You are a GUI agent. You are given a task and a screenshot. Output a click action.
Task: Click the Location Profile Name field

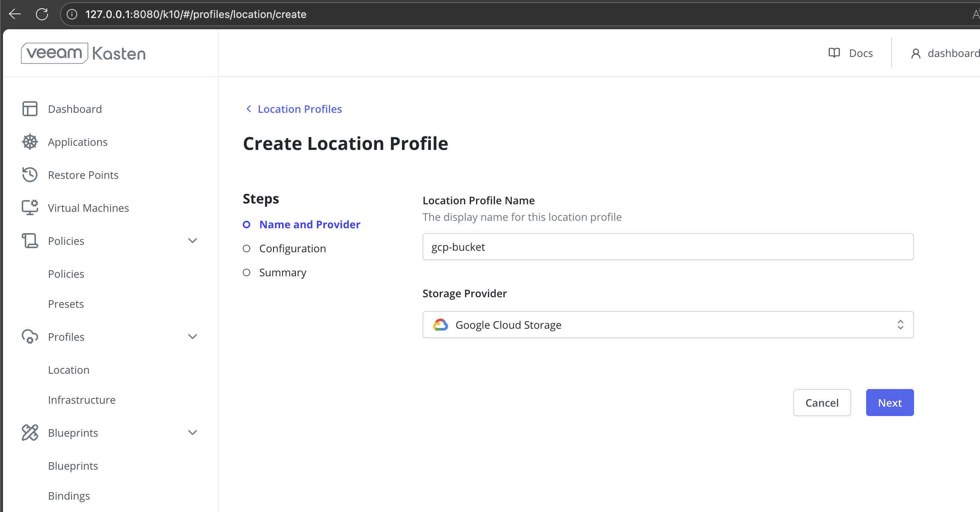(668, 247)
